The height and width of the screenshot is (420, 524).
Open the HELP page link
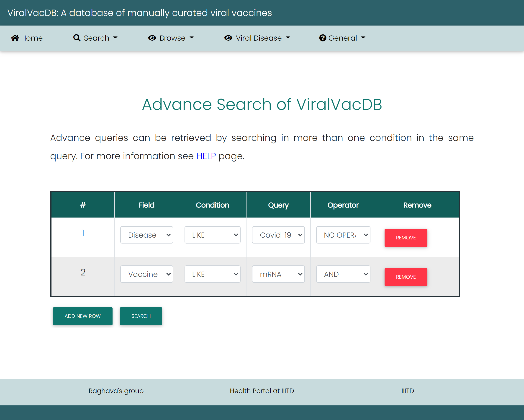pos(206,156)
